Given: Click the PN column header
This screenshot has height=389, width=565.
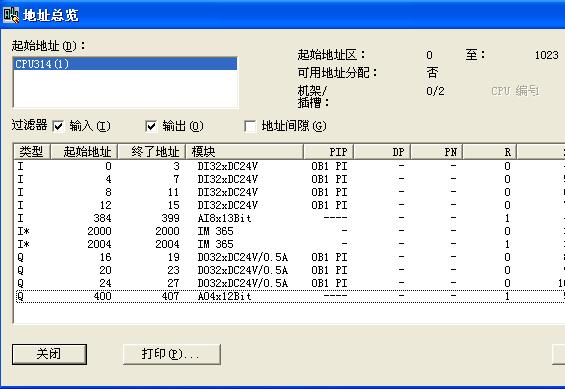Looking at the screenshot, I should (437, 152).
